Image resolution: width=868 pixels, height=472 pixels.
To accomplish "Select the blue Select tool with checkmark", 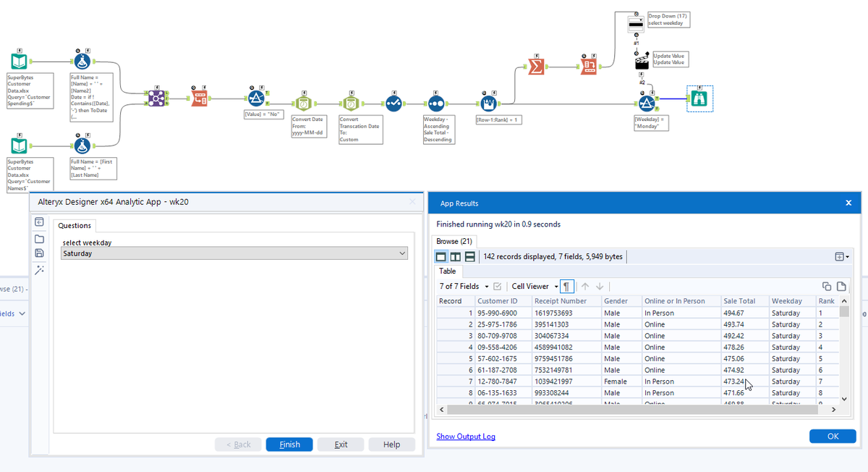I will coord(394,104).
